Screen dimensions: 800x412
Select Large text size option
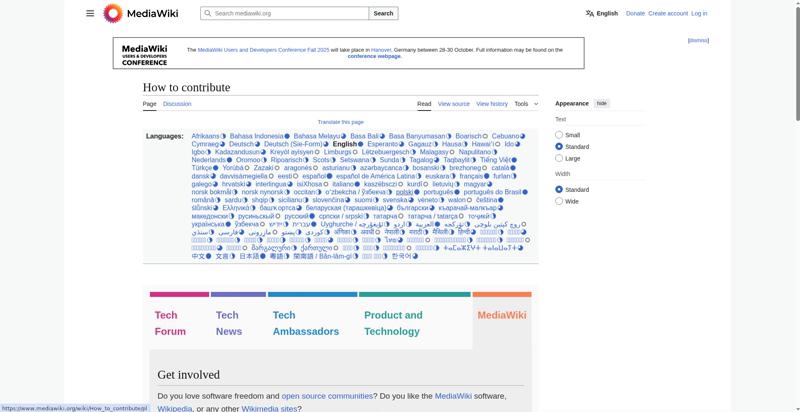[558, 158]
